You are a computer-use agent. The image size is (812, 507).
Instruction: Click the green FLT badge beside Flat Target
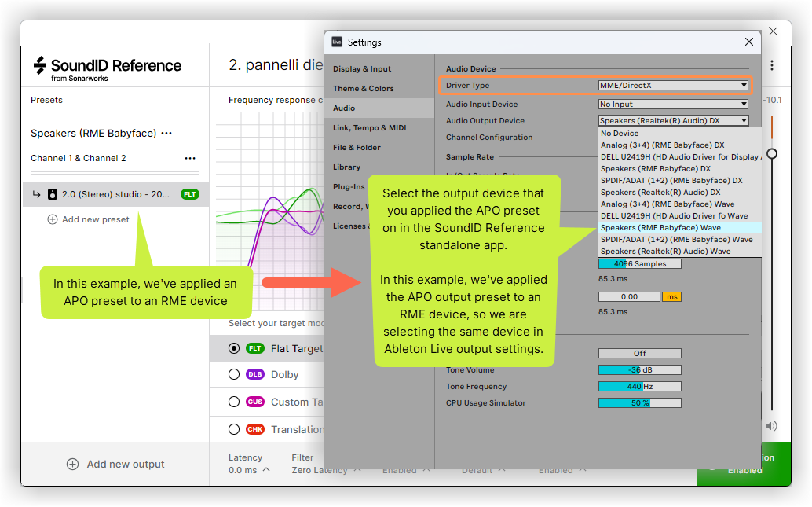click(x=254, y=348)
